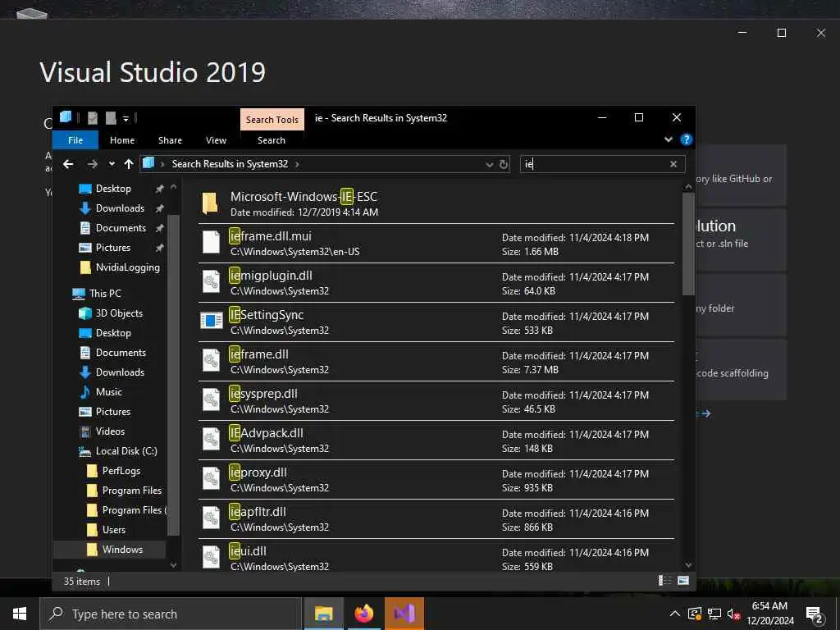Screen dimensions: 840x630
Task: Select the Microsoft-Windows-IE-ESC folder icon
Action: (211, 203)
